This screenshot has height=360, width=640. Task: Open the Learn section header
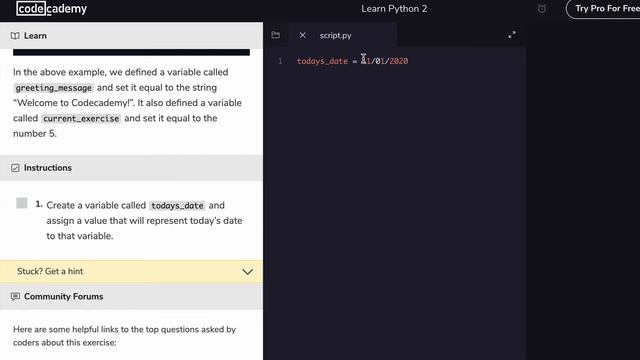131,36
